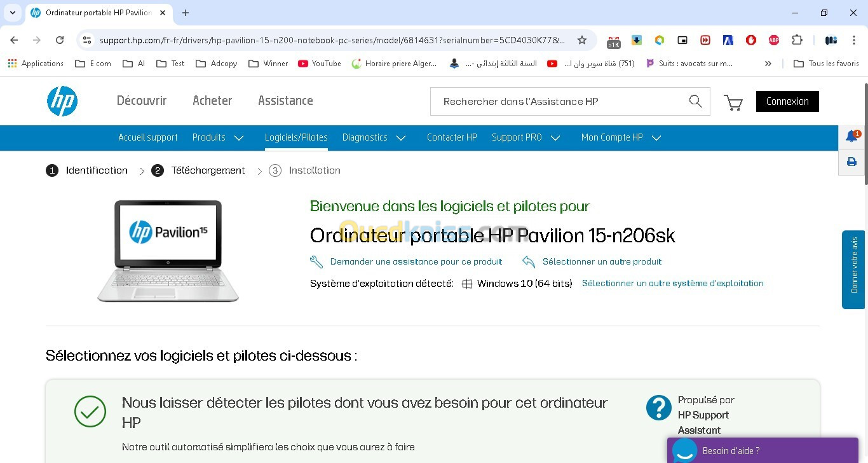This screenshot has width=868, height=463.
Task: Open the tab search dropdown arrow
Action: coord(12,13)
